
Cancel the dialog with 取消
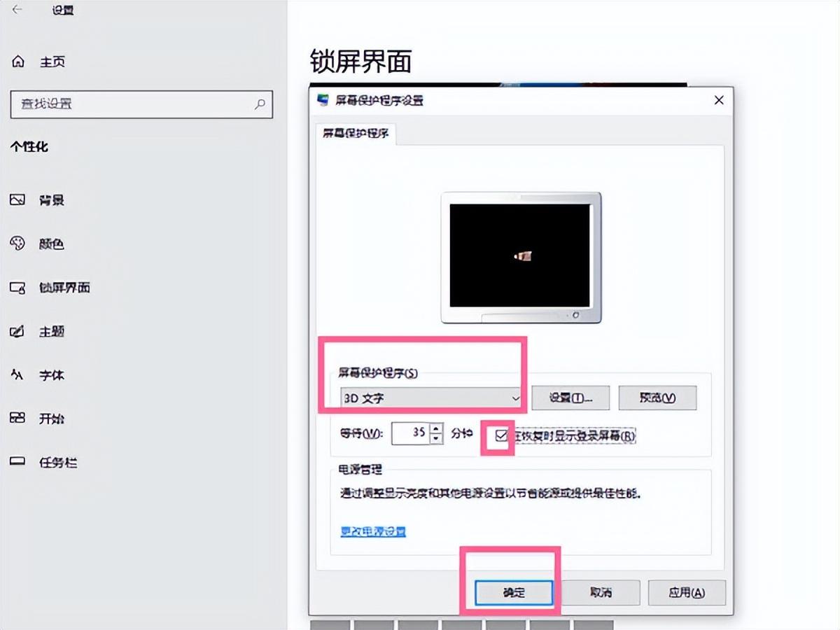[x=601, y=592]
